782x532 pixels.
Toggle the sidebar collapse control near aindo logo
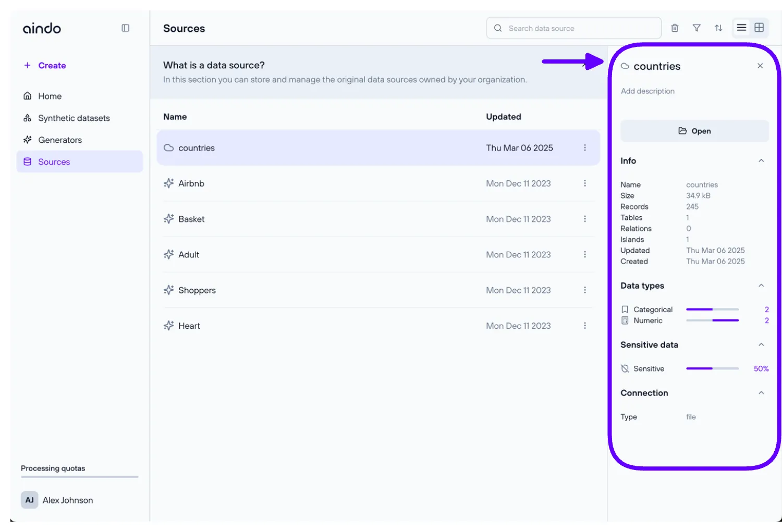[125, 28]
